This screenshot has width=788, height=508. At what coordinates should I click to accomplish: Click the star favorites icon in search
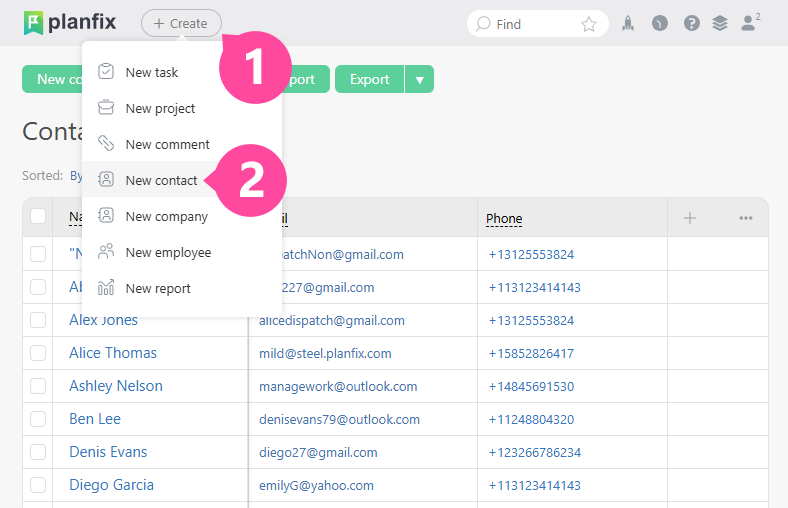pyautogui.click(x=589, y=24)
